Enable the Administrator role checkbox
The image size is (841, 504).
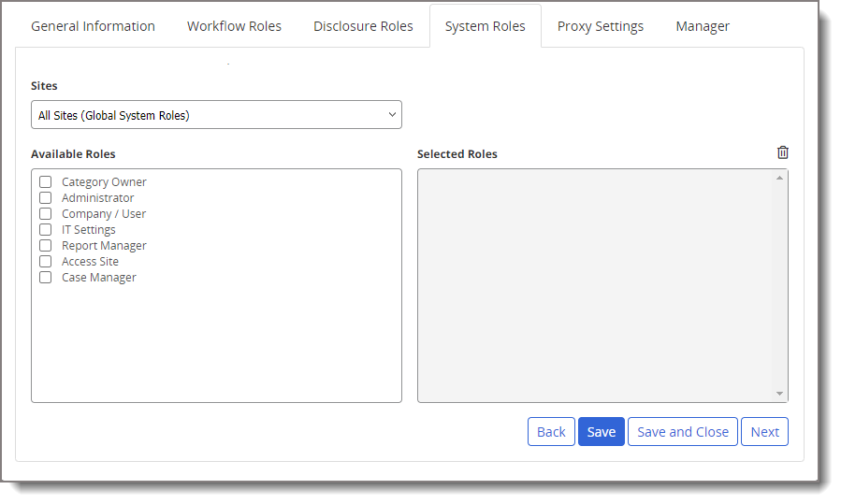point(45,198)
